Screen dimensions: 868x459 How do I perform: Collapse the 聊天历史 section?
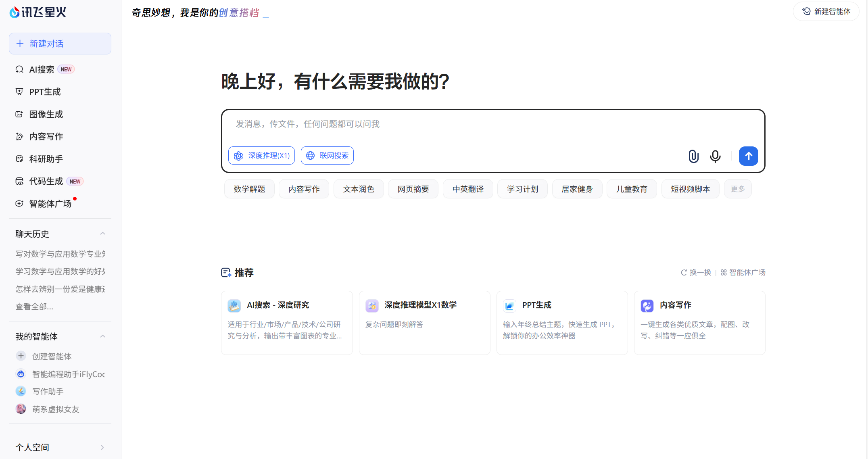coord(102,234)
